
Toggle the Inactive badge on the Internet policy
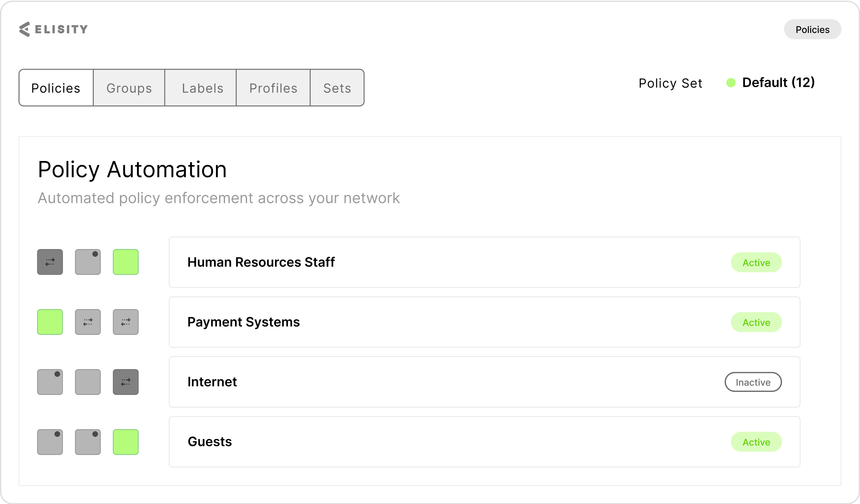[x=753, y=382]
